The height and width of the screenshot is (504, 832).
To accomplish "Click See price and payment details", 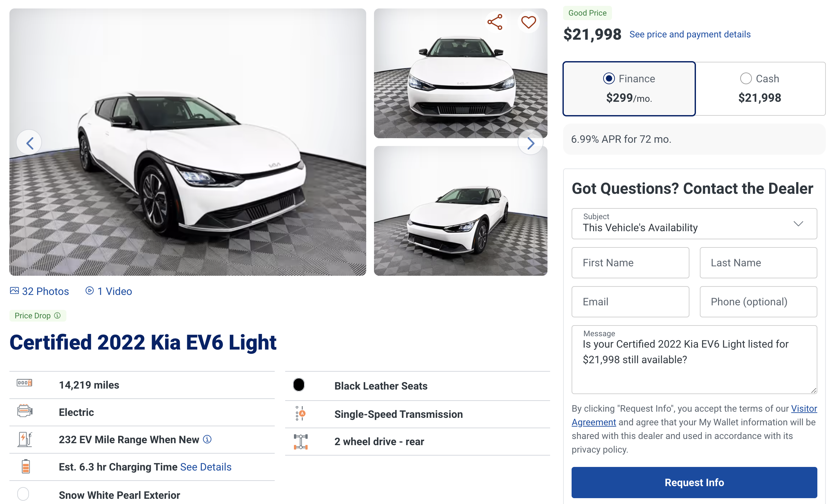I will (690, 34).
